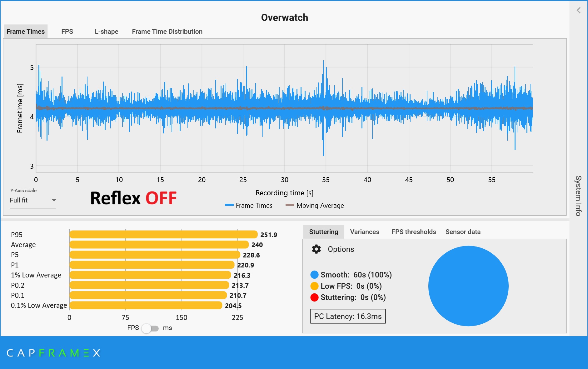Click the orange Low FPS legend dot
This screenshot has height=369, width=588.
pos(314,286)
